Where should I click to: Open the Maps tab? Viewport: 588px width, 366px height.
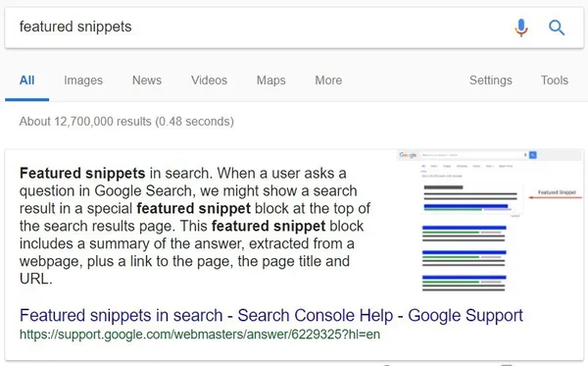[x=271, y=80]
